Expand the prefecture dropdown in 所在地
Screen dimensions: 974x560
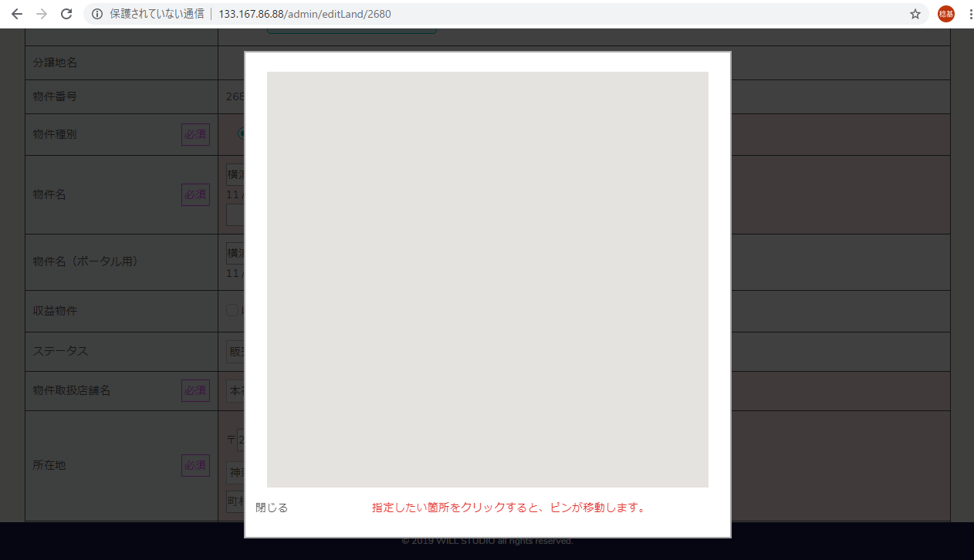[x=235, y=471]
